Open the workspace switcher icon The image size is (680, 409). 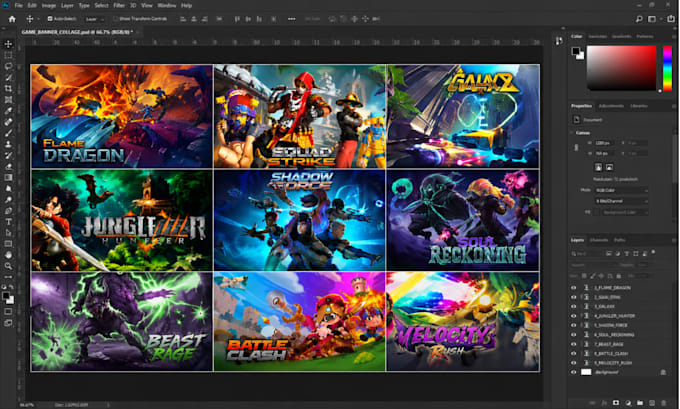(x=652, y=19)
